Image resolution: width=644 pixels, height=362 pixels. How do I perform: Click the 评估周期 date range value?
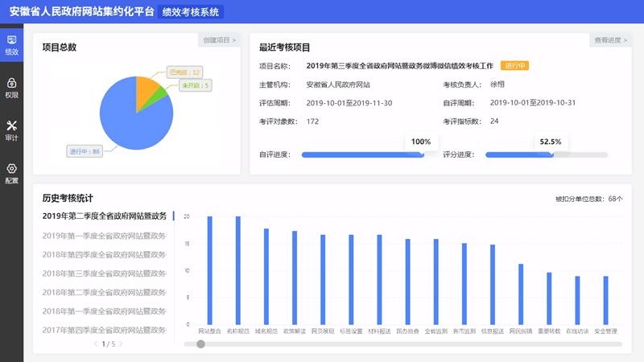349,103
